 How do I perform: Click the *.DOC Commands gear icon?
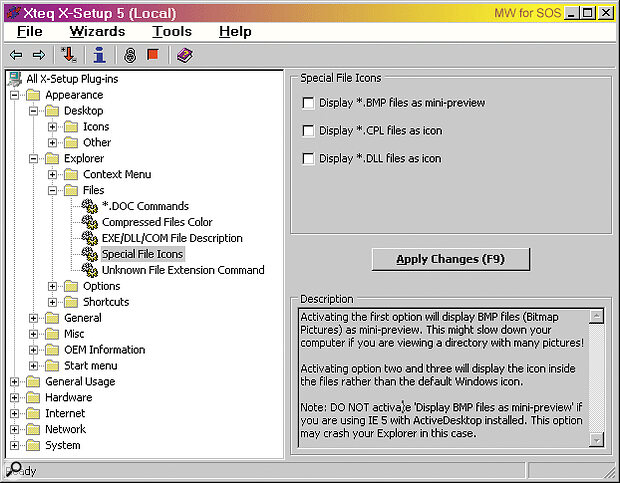90,206
